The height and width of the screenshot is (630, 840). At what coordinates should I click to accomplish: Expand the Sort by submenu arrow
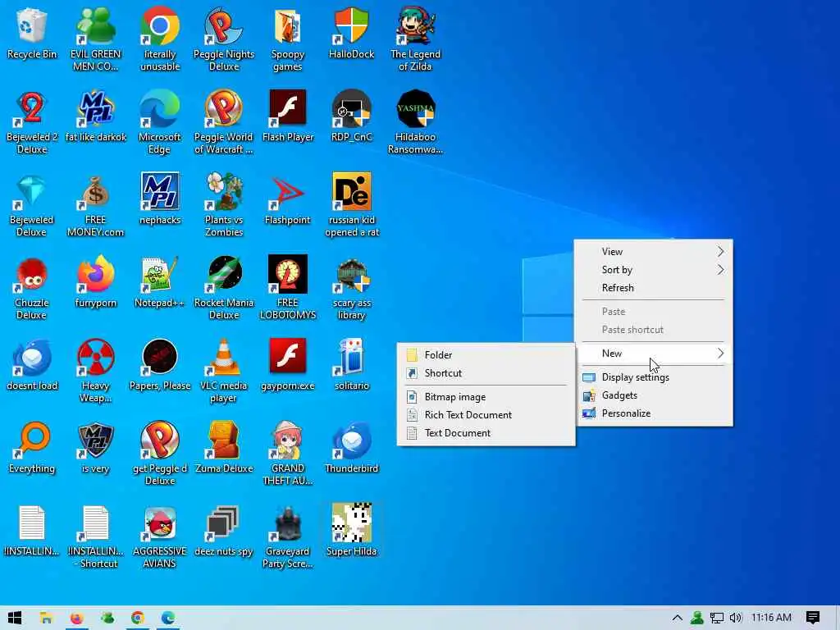(x=720, y=269)
